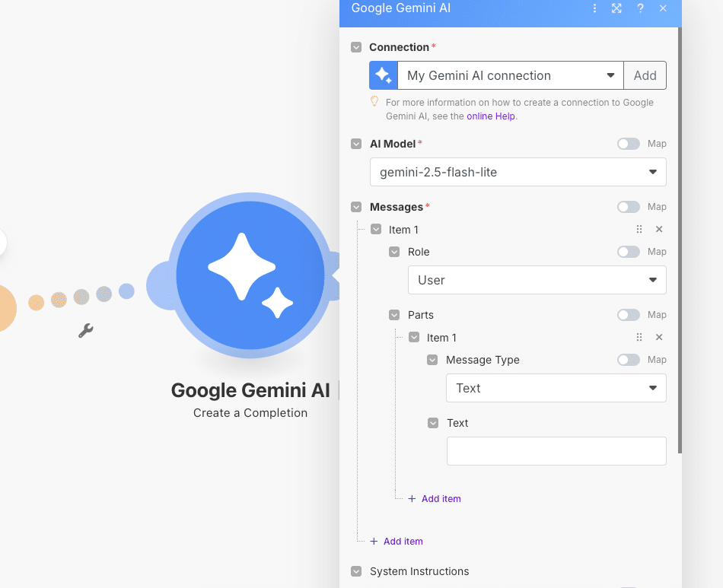Collapse Messages Item 1

[x=376, y=229]
